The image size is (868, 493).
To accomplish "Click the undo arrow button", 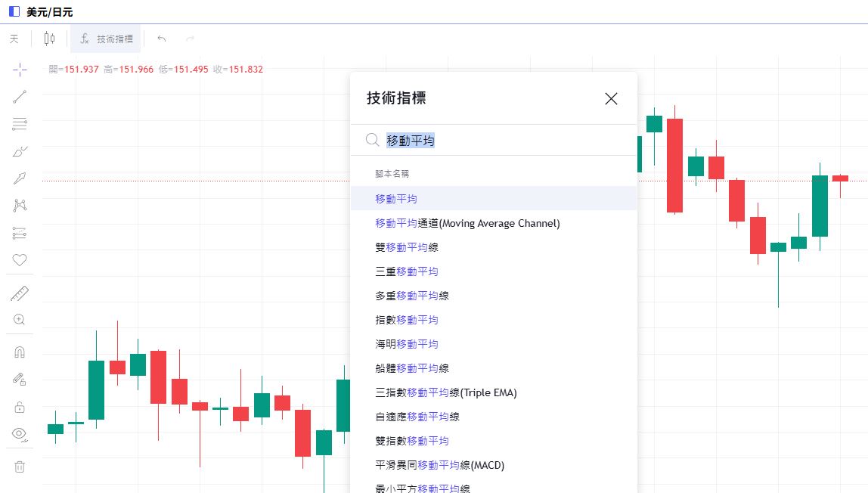I will coord(161,39).
